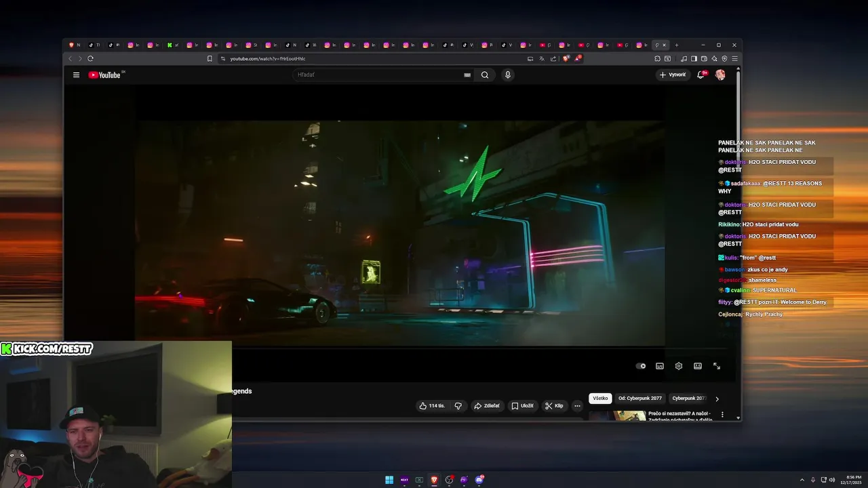Toggle the browser sidebar panel
Viewport: 868px width, 488px height.
coord(694,59)
